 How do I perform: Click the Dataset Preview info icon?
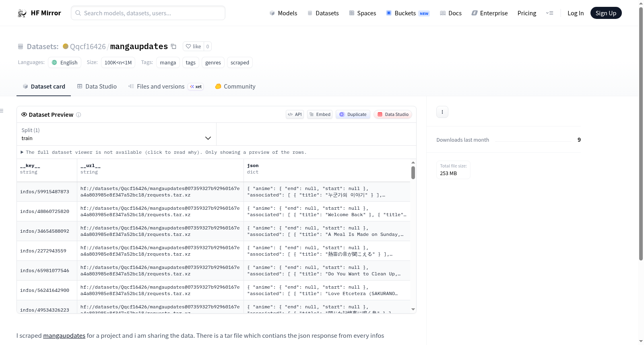78,115
